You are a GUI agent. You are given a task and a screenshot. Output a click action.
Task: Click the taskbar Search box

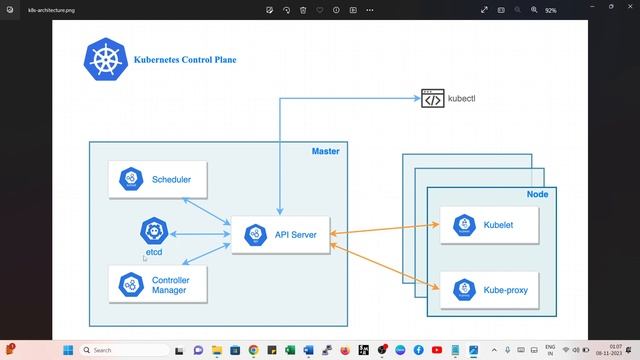tap(124, 350)
